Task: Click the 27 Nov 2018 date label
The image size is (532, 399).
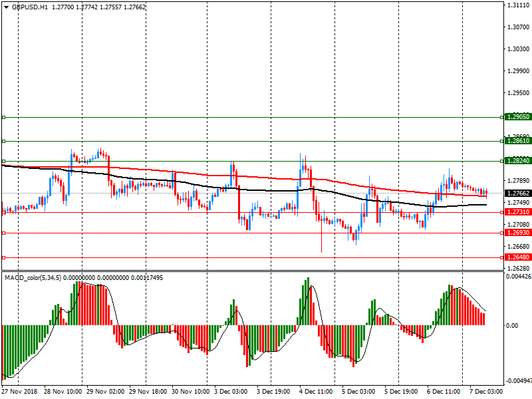Action: (19, 391)
